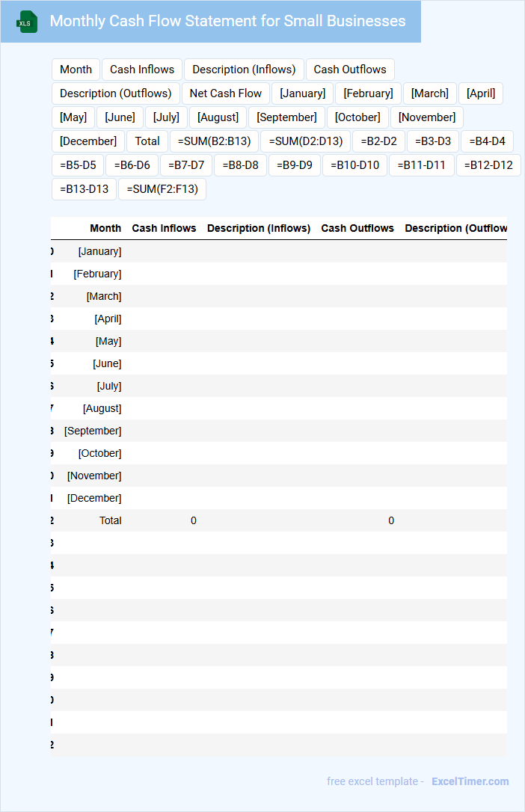Select the =SUM(B2:B13) formula tag
Viewport: 525px width, 812px height.
215,141
